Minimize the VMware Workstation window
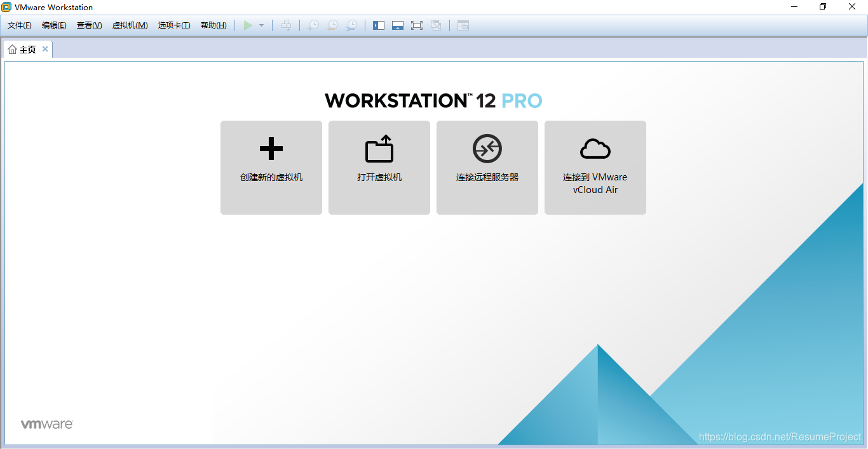 (794, 7)
